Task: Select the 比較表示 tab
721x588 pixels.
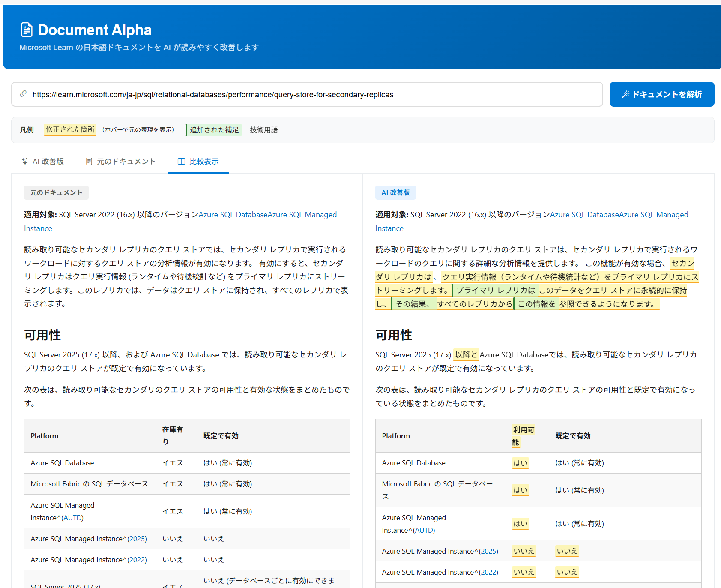Action: coord(198,162)
